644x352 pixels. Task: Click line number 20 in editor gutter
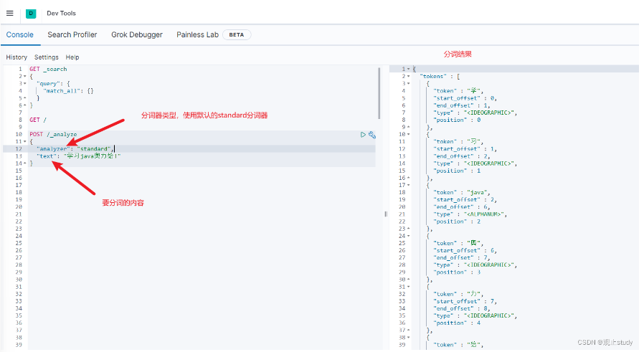(x=19, y=206)
